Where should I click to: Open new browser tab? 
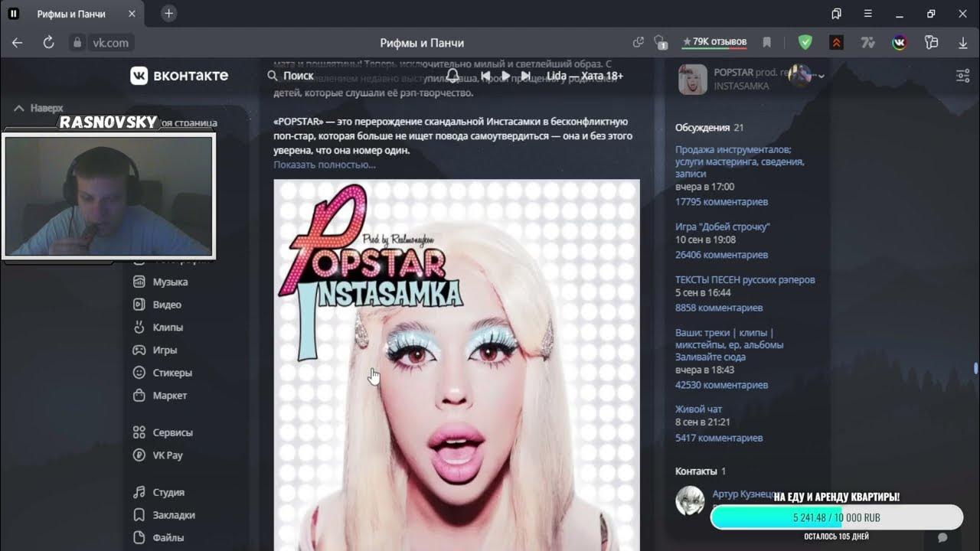pos(169,14)
